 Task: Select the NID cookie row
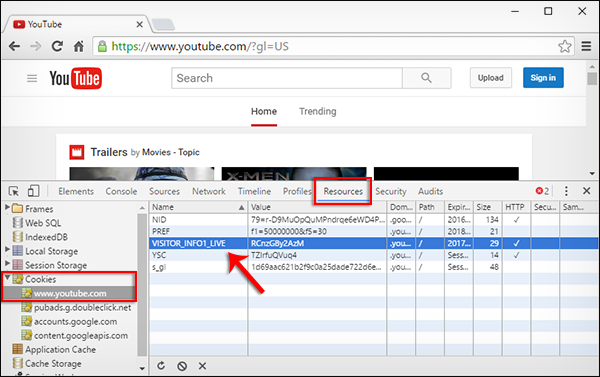[x=373, y=220]
